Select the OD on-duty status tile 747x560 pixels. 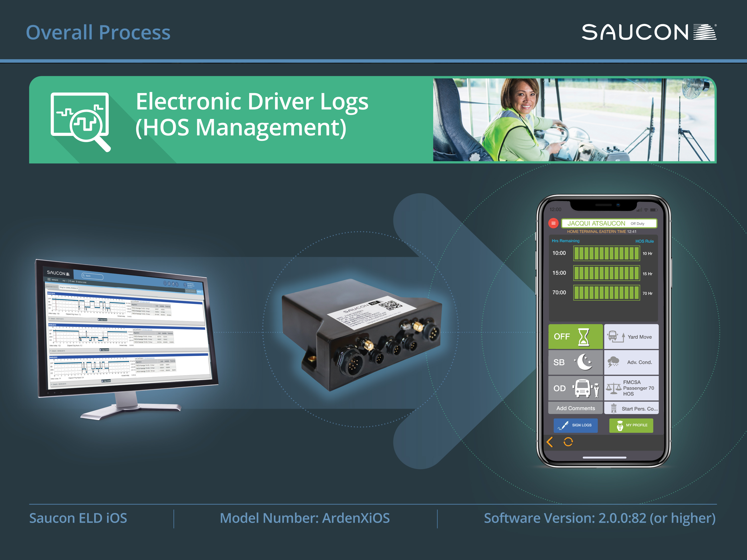coord(575,388)
